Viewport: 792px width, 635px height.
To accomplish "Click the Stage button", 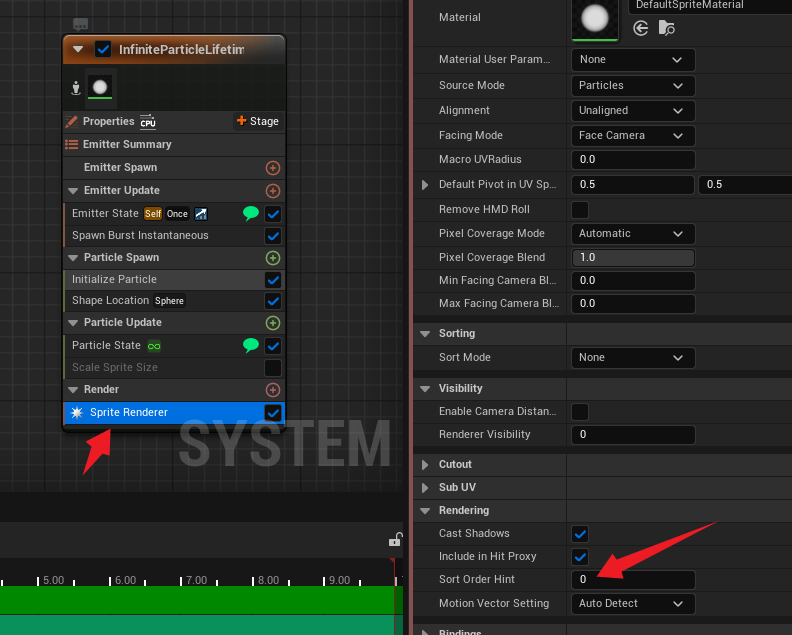I will pos(257,121).
